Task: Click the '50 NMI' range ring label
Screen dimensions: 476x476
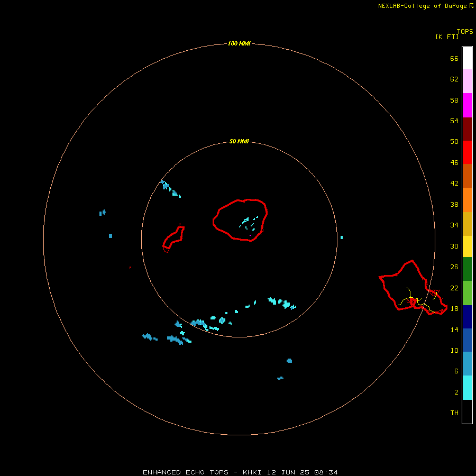Action: pyautogui.click(x=239, y=141)
